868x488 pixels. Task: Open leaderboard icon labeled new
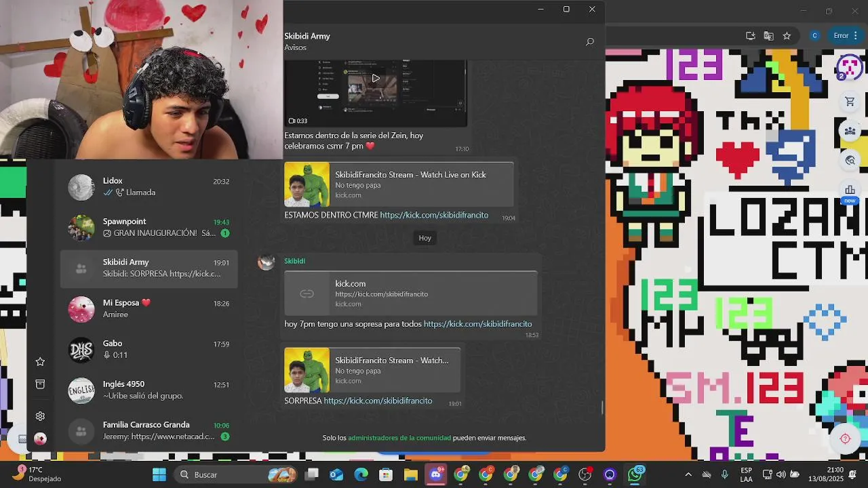click(850, 192)
